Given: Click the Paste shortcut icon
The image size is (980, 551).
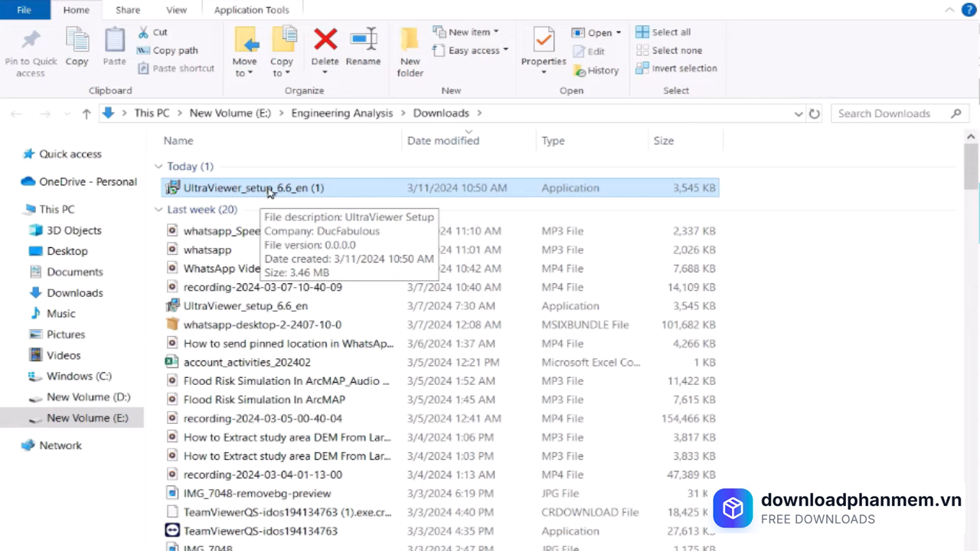Looking at the screenshot, I should [x=144, y=68].
